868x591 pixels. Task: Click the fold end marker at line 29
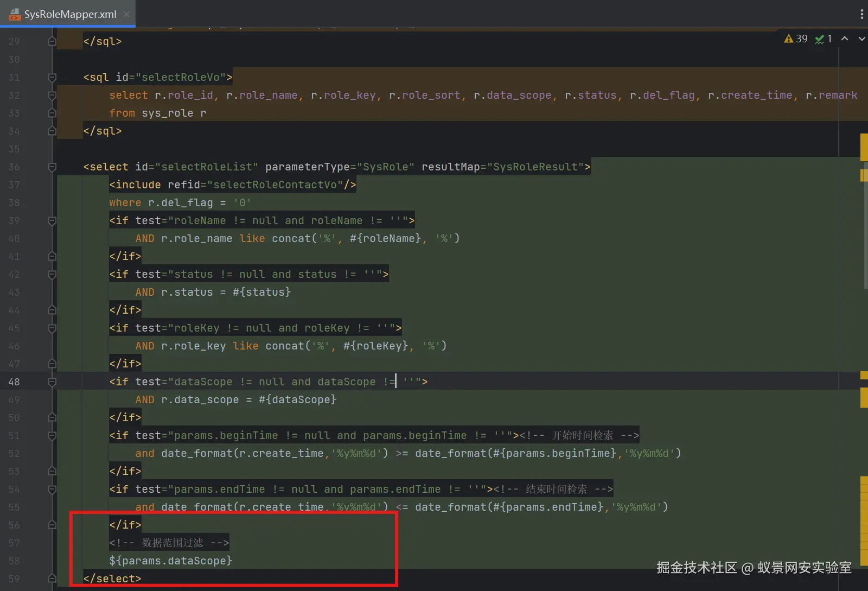52,41
